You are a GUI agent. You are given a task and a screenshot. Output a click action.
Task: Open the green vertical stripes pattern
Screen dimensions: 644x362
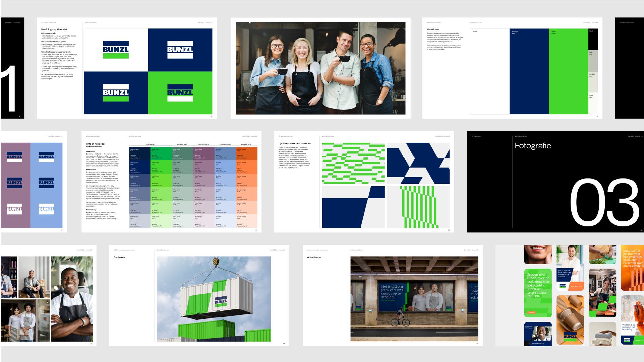pos(418,207)
